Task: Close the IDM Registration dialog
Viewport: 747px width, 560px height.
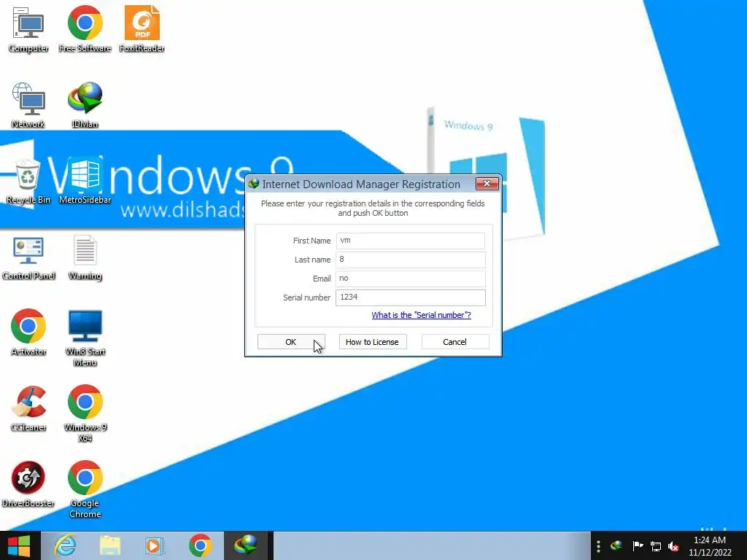Action: [487, 183]
